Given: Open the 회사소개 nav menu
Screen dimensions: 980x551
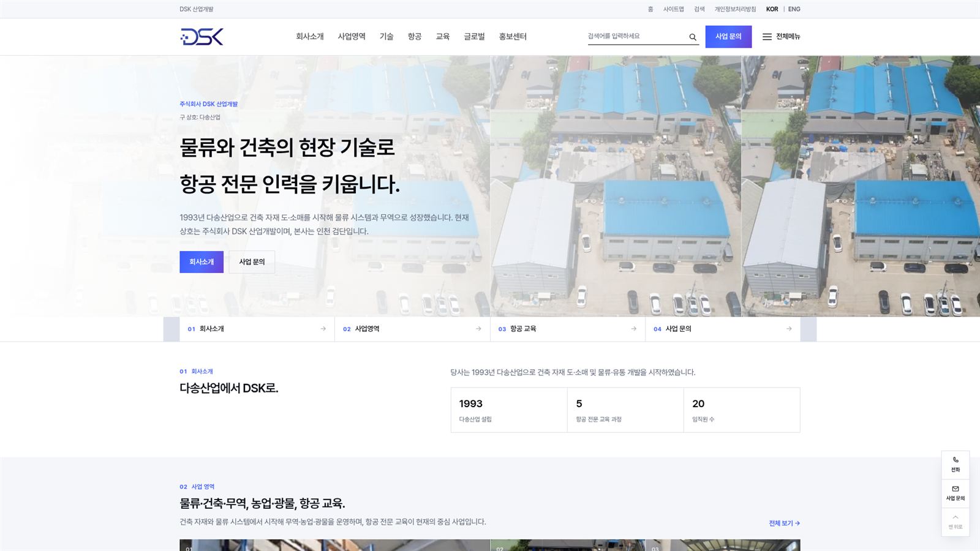Looking at the screenshot, I should pyautogui.click(x=310, y=37).
